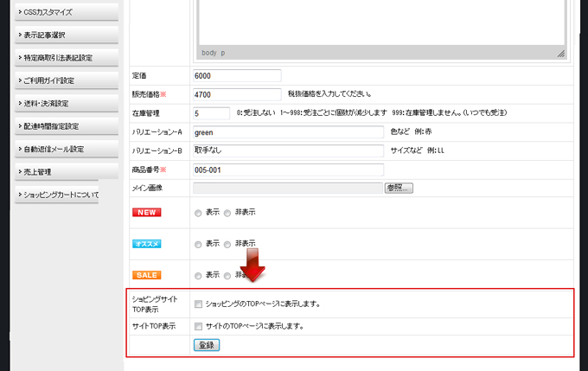Expand CSSカスタマイズ sidebar menu
This screenshot has height=371, width=588.
(59, 12)
